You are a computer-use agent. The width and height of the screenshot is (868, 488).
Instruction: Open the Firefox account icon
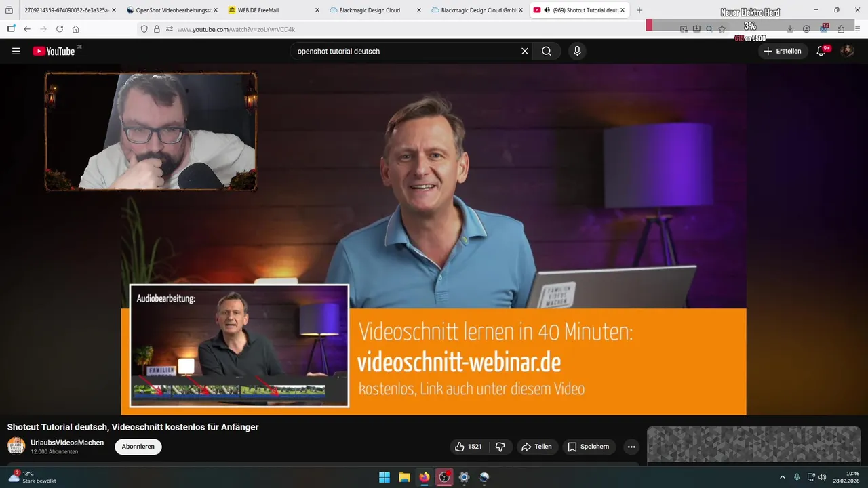pos(806,29)
